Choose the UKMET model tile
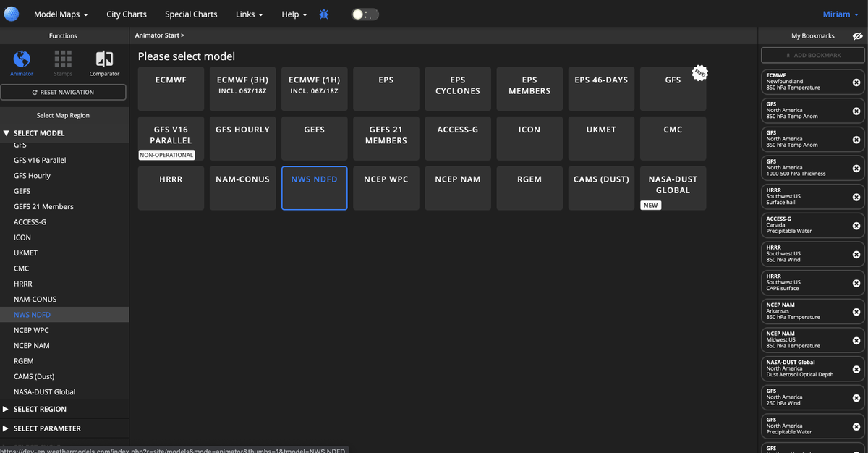Image resolution: width=868 pixels, height=453 pixels. tap(601, 139)
